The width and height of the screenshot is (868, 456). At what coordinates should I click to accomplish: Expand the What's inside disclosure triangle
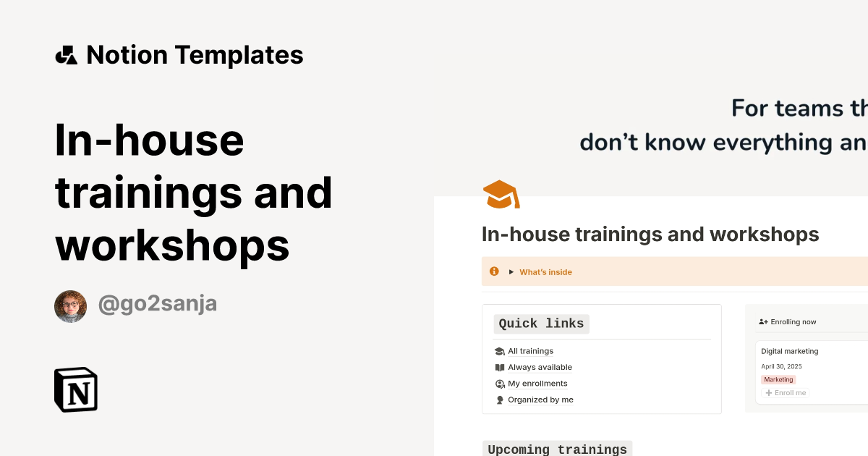pyautogui.click(x=511, y=271)
